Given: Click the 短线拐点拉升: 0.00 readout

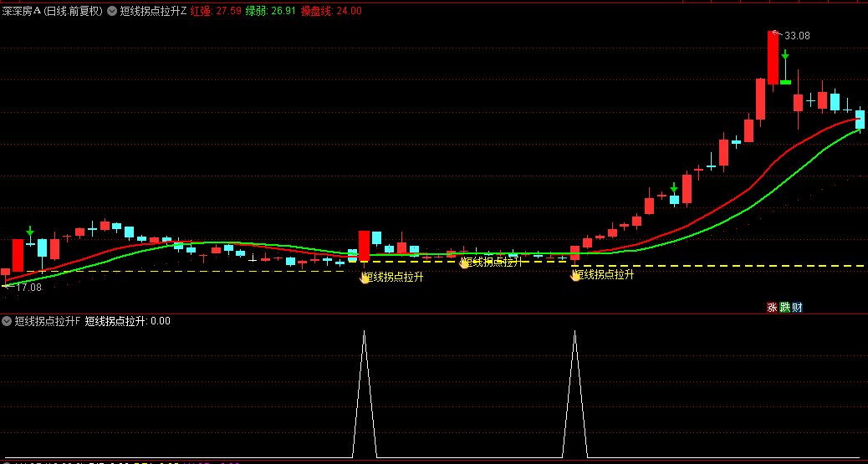Looking at the screenshot, I should pos(128,320).
